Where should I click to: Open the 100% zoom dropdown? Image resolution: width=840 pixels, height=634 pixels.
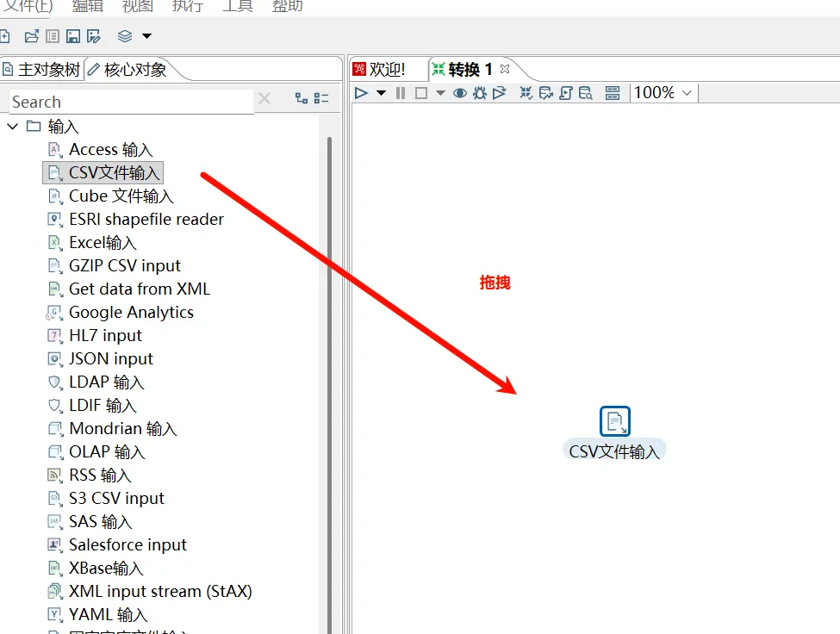(x=663, y=93)
